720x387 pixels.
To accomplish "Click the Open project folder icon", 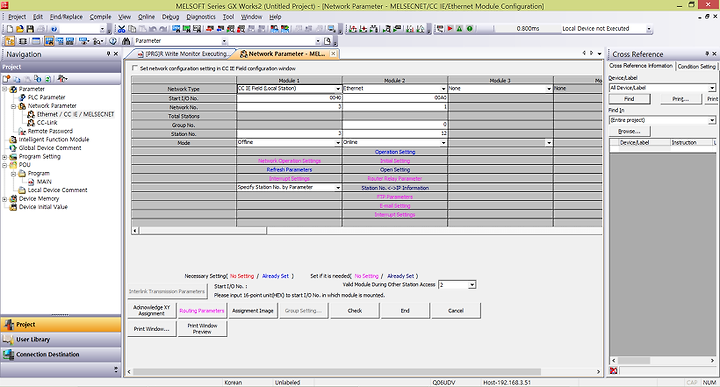I will [20, 29].
